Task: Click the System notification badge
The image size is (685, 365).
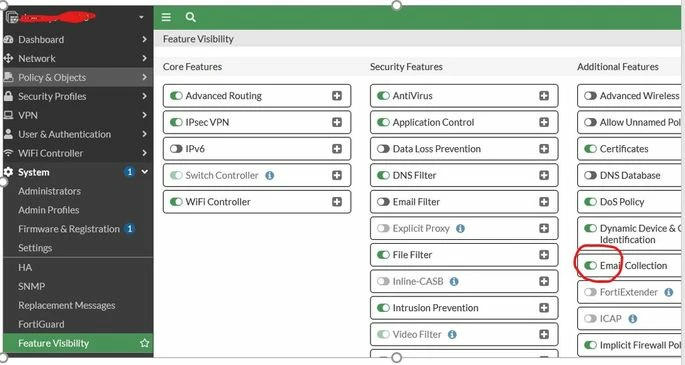Action: click(x=129, y=172)
